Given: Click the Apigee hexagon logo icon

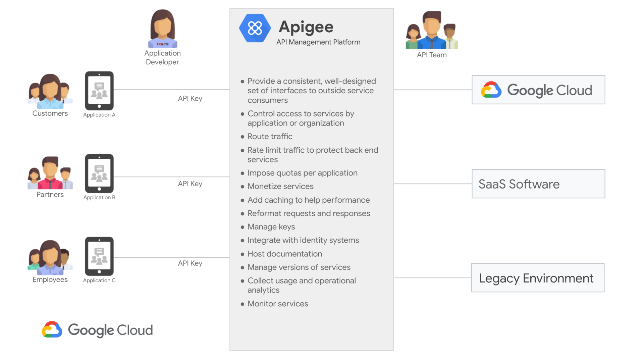Looking at the screenshot, I should pos(255,28).
